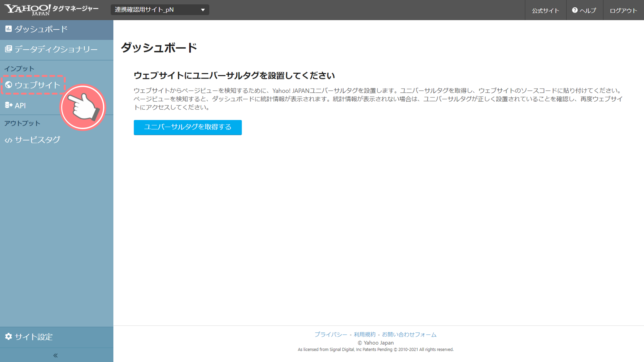Click the © Yahoo Japan footer text
The height and width of the screenshot is (362, 644).
click(376, 343)
